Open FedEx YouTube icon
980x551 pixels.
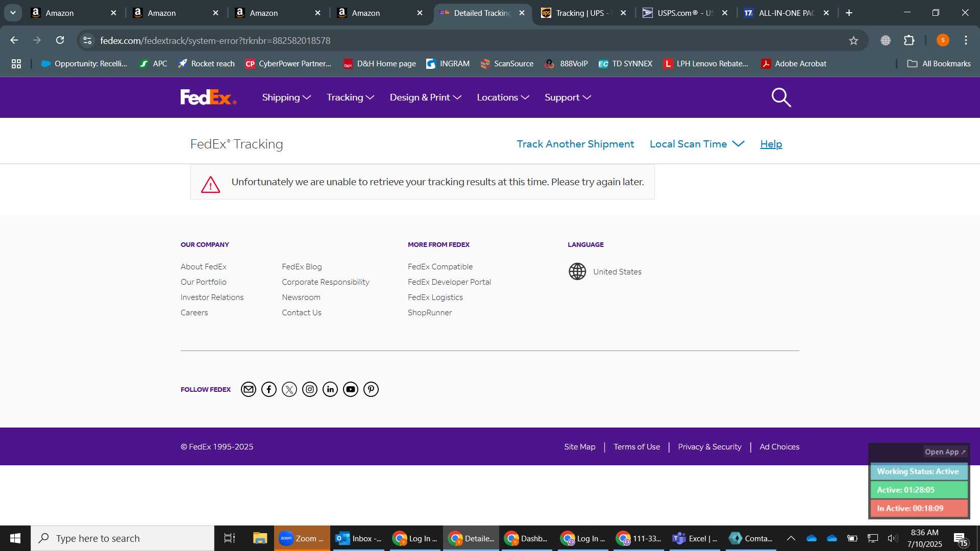(351, 389)
